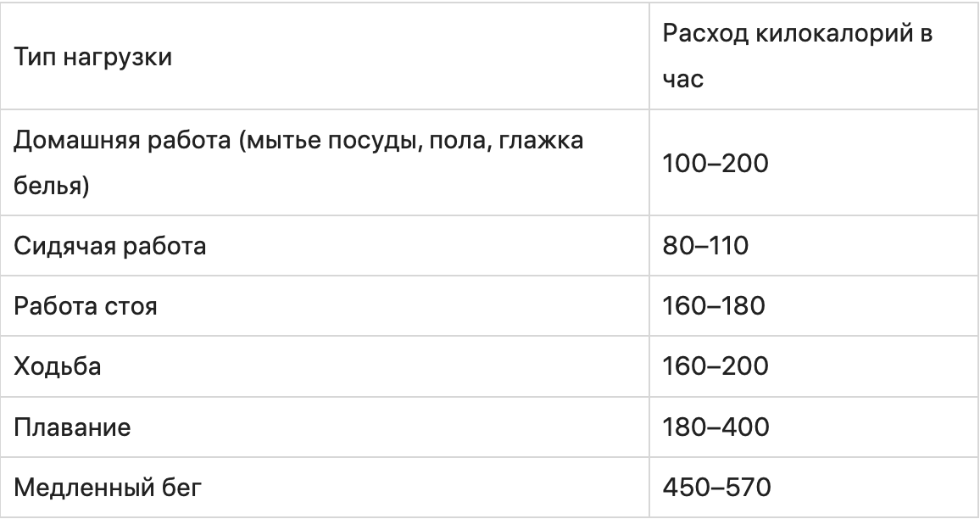Click the 100–200 value cell
Screen dimensions: 980x519
point(716,163)
